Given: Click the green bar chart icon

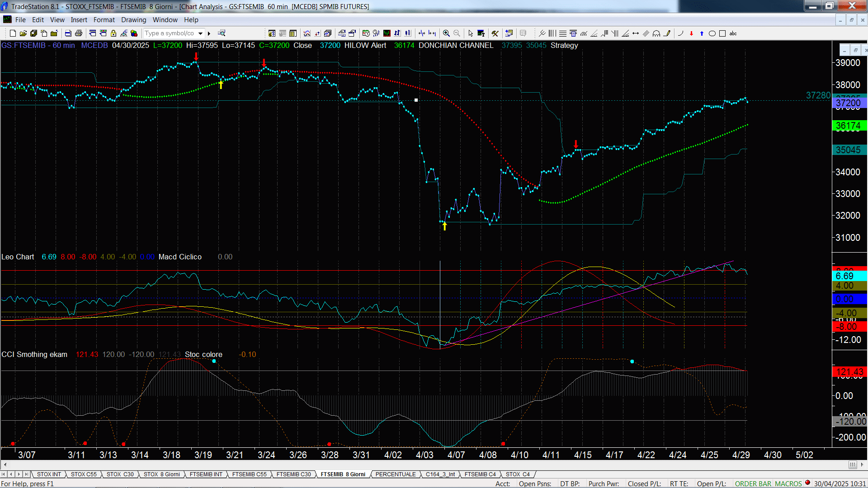Looking at the screenshot, I should point(387,33).
